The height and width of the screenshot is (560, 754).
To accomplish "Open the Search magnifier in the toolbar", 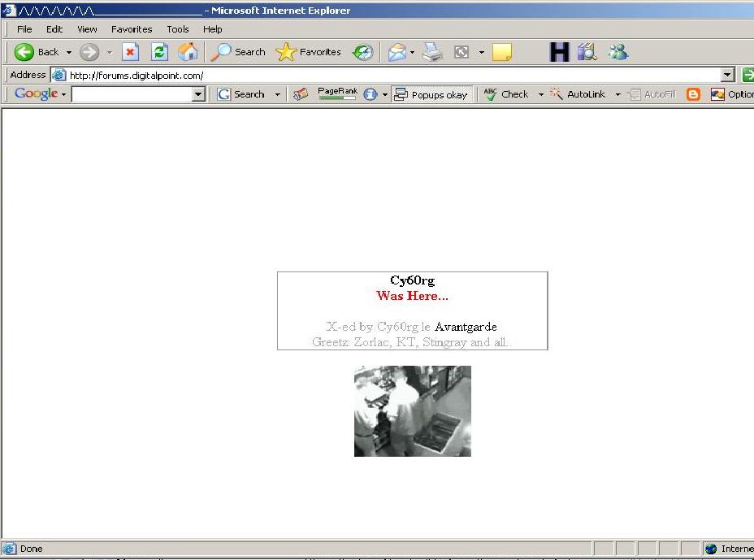I will point(238,52).
